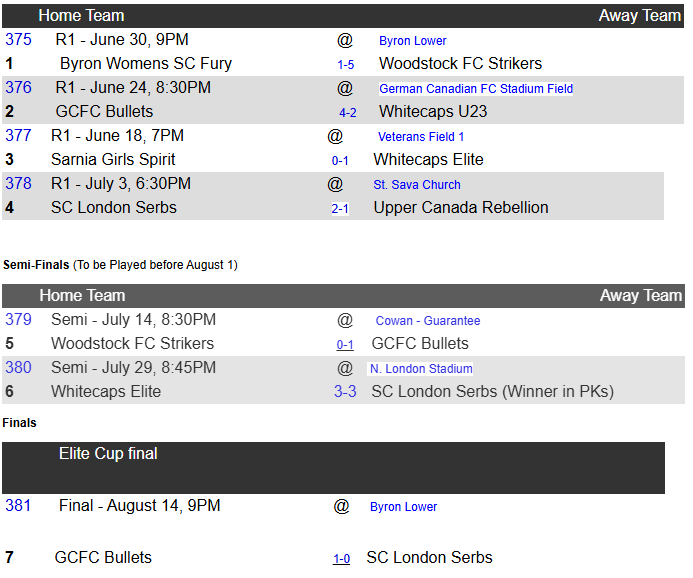The image size is (693, 578).
Task: Open N. London Stadium venue link
Action: (x=421, y=369)
